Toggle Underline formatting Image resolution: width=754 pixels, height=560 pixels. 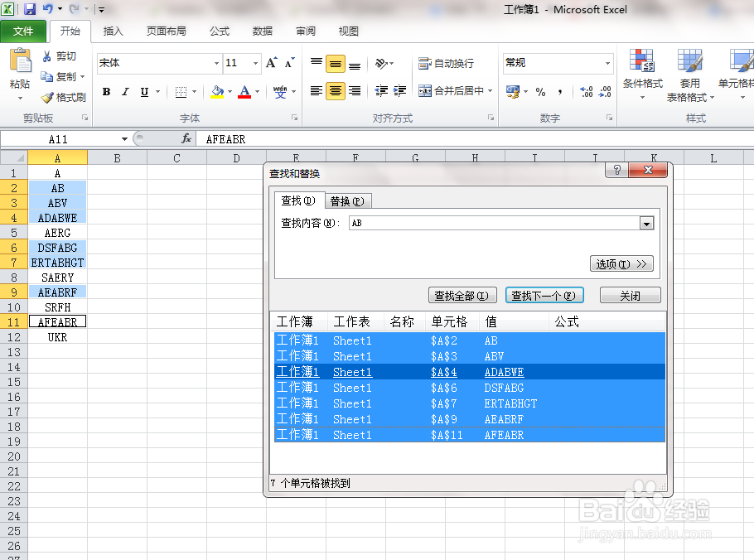[x=144, y=91]
